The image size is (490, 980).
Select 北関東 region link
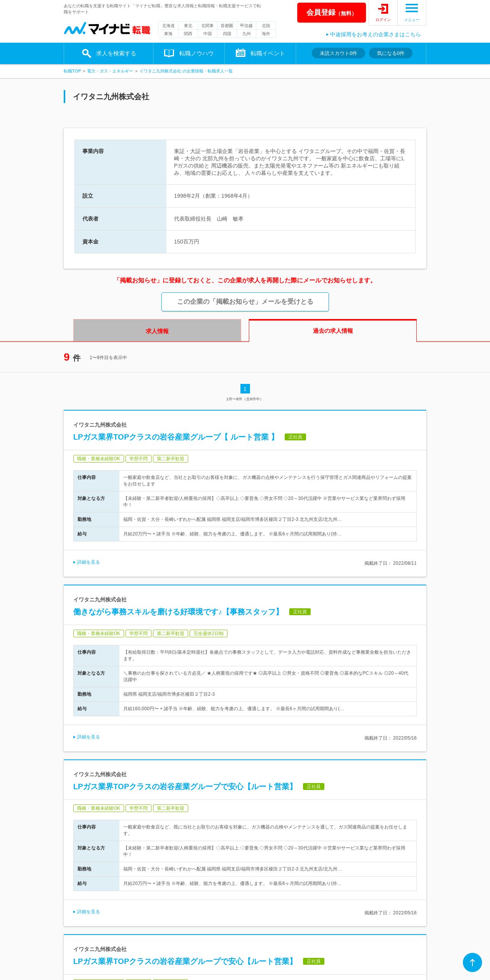tap(207, 26)
